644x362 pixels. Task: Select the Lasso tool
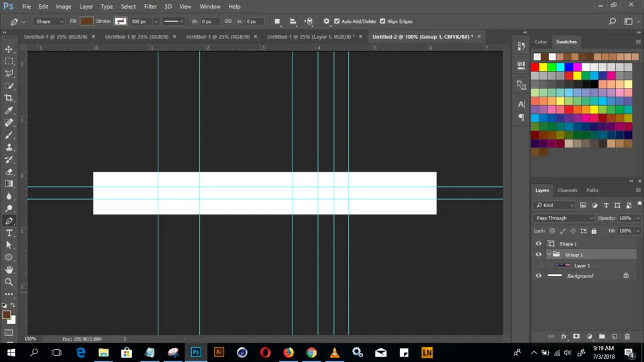9,74
